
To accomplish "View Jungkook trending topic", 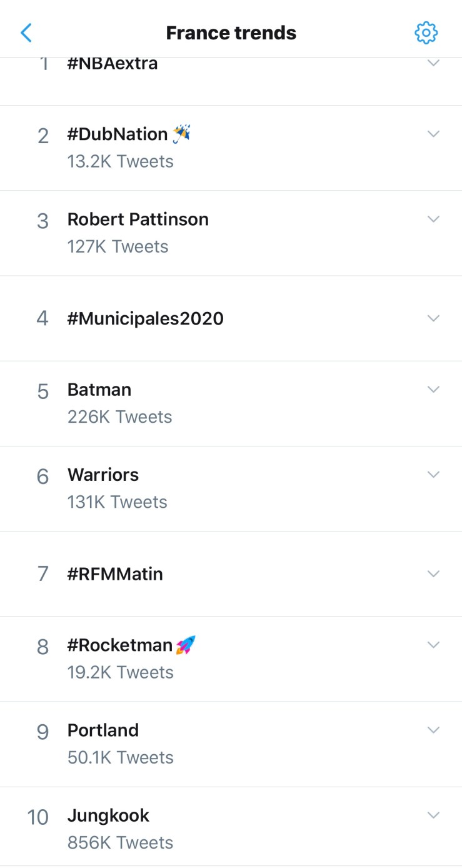I will (x=109, y=815).
